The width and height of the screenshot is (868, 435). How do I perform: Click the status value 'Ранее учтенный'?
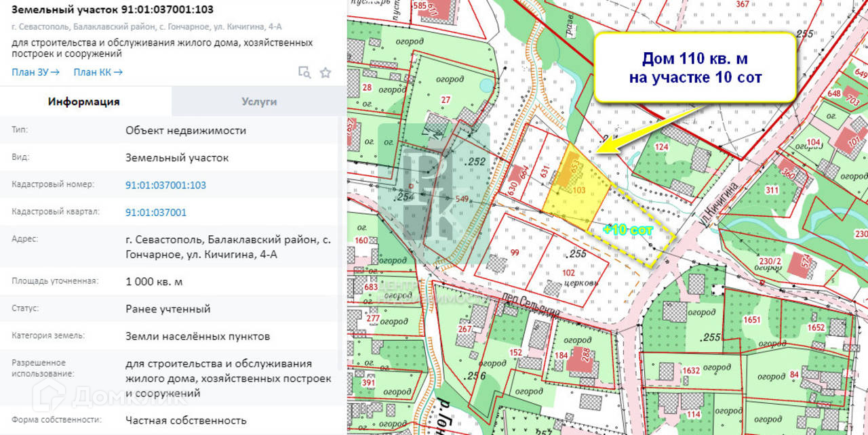(x=168, y=309)
